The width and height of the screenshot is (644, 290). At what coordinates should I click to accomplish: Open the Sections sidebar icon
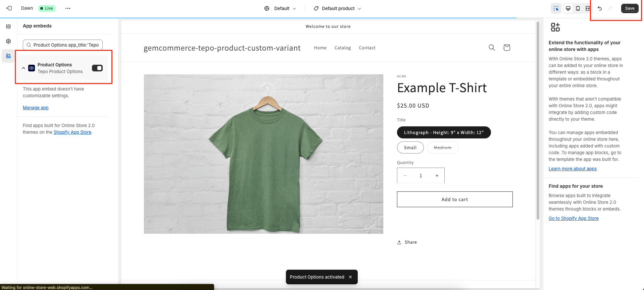pyautogui.click(x=8, y=26)
